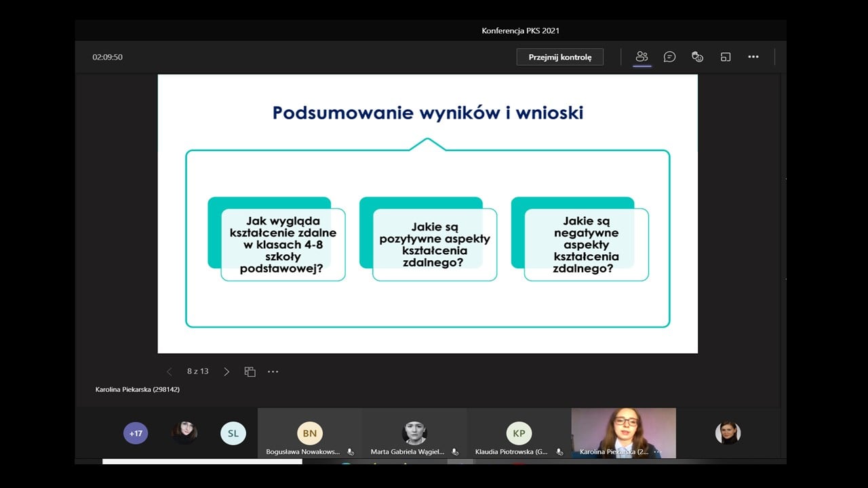Click muted microphone icon for Klaudia Piotrowska

[559, 451]
